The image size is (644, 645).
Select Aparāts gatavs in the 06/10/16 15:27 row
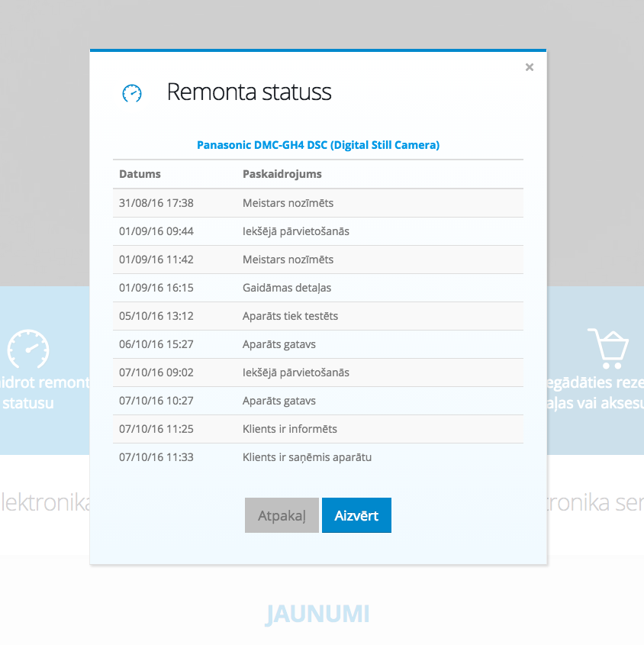pos(279,344)
